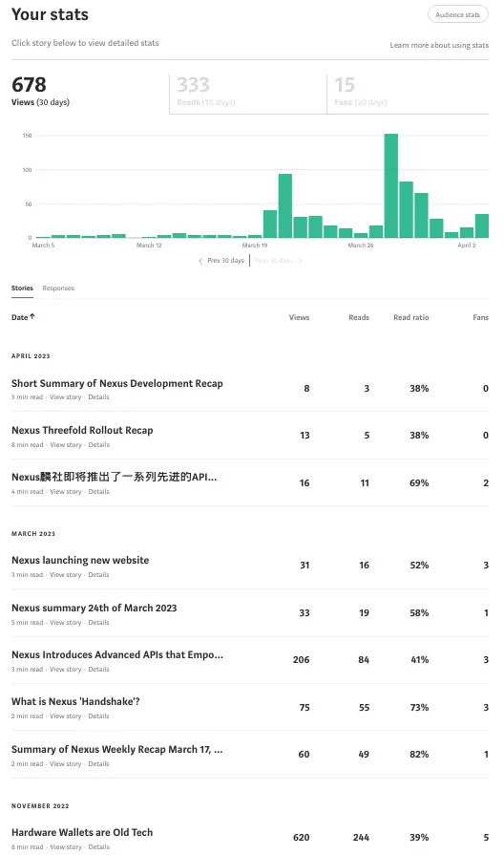Click the 206 views value for Advanced APIs

click(x=302, y=660)
